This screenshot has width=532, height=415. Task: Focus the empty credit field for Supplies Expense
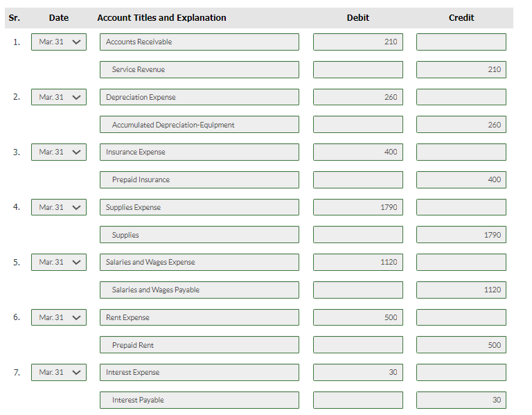tap(461, 207)
